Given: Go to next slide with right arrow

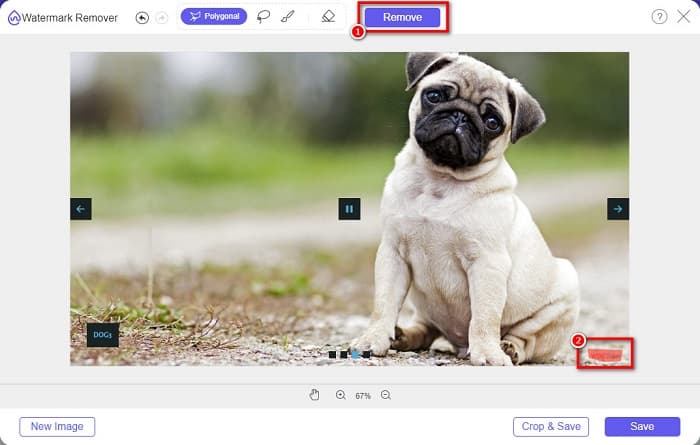Looking at the screenshot, I should (x=618, y=209).
